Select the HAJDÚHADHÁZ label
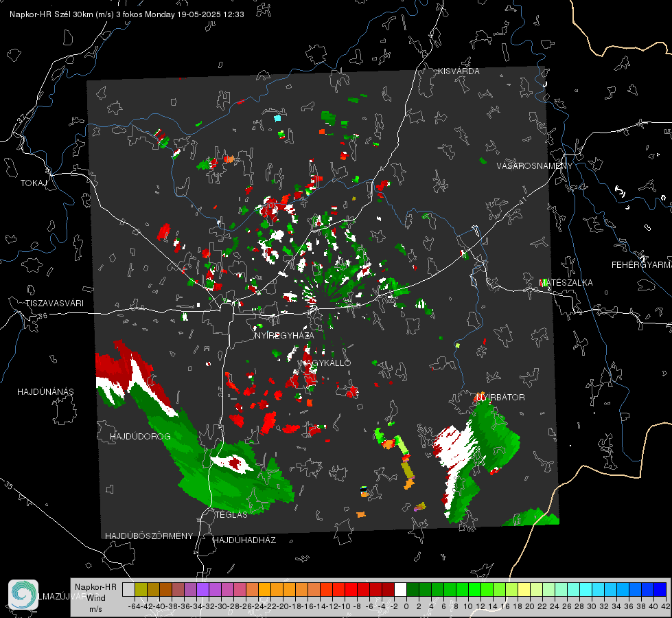The width and height of the screenshot is (672, 618). [x=245, y=540]
